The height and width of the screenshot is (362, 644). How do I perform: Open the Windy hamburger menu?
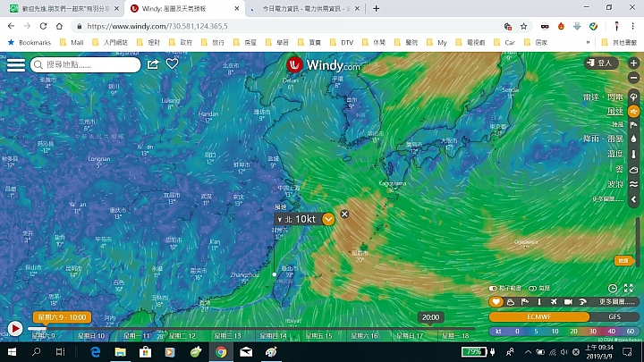coord(16,65)
